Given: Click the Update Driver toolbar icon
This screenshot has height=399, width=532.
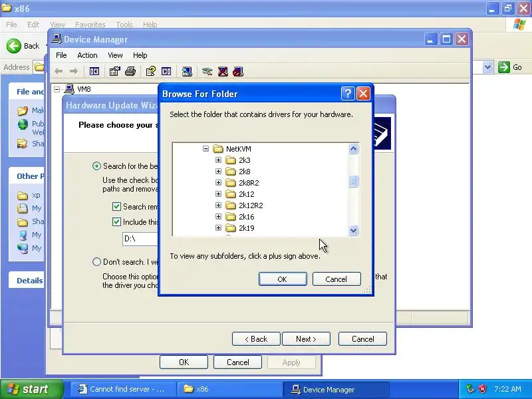Looking at the screenshot, I should coord(207,71).
